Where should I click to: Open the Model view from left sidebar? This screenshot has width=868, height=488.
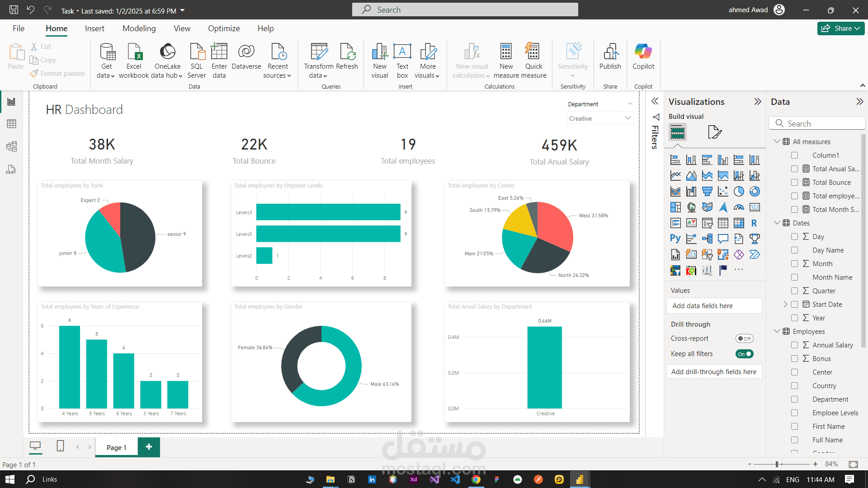[12, 146]
